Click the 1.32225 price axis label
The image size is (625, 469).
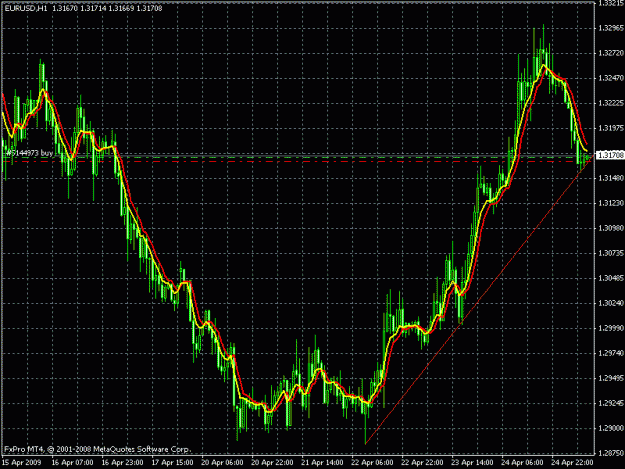[611, 103]
